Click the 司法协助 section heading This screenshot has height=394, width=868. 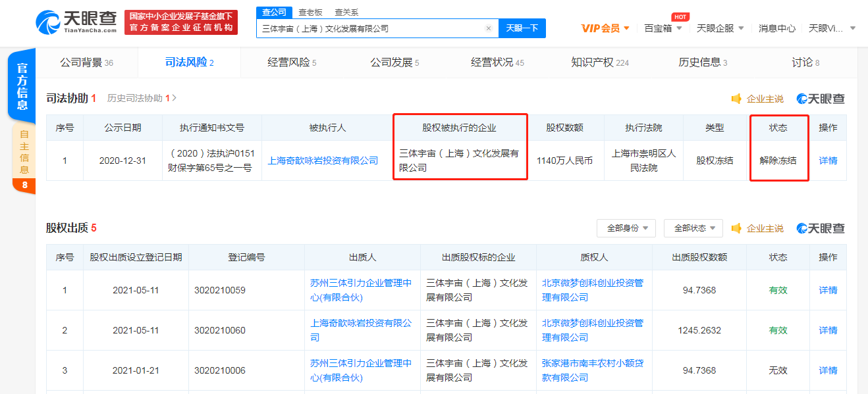pyautogui.click(x=67, y=98)
